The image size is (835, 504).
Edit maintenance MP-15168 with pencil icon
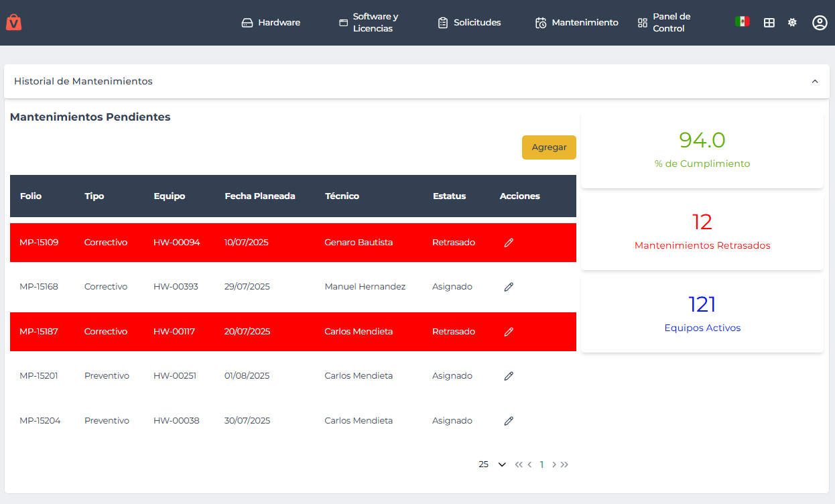click(x=509, y=287)
